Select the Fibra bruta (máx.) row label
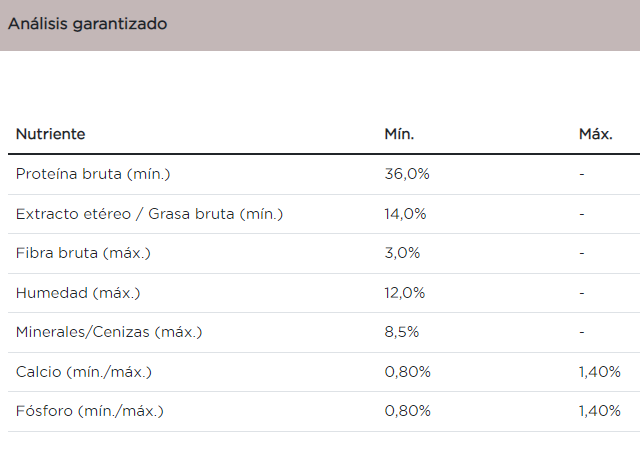This screenshot has height=449, width=640. 83,253
